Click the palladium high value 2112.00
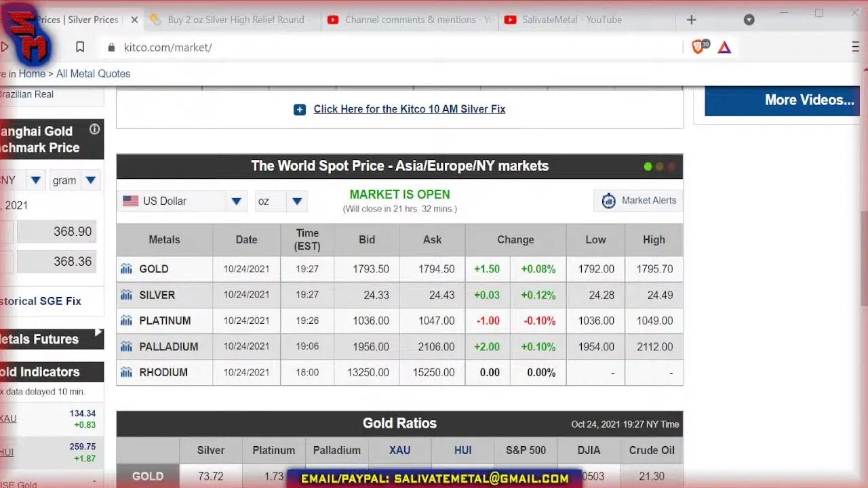 pyautogui.click(x=654, y=346)
